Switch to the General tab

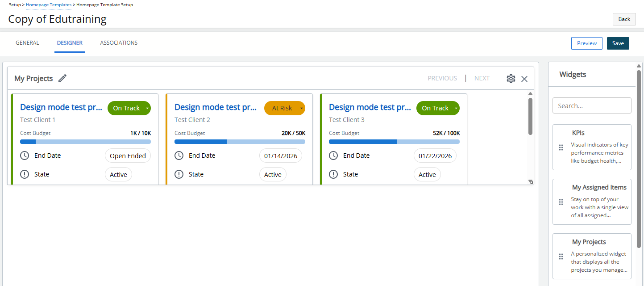[27, 42]
